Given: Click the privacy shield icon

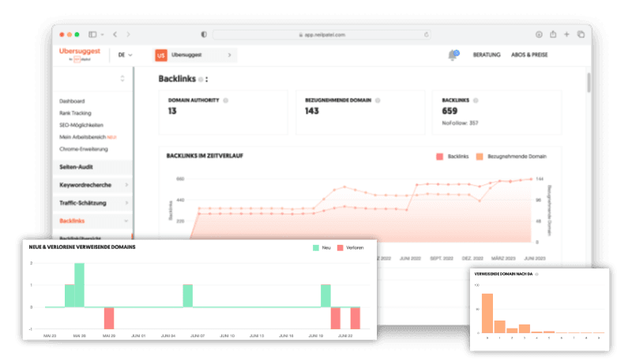Looking at the screenshot, I should 204,35.
